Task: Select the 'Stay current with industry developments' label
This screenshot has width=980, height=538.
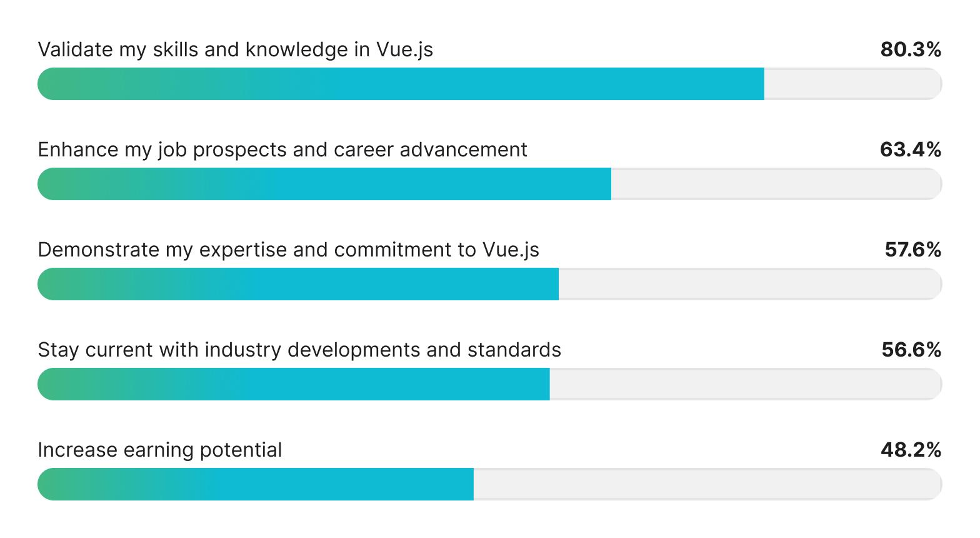Action: click(299, 350)
